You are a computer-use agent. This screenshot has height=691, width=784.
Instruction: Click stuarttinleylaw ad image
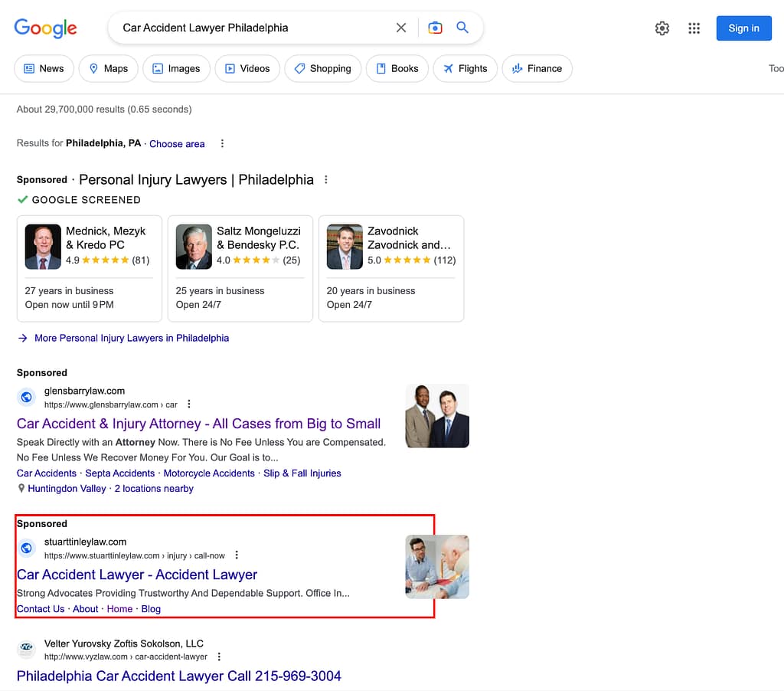click(x=437, y=567)
